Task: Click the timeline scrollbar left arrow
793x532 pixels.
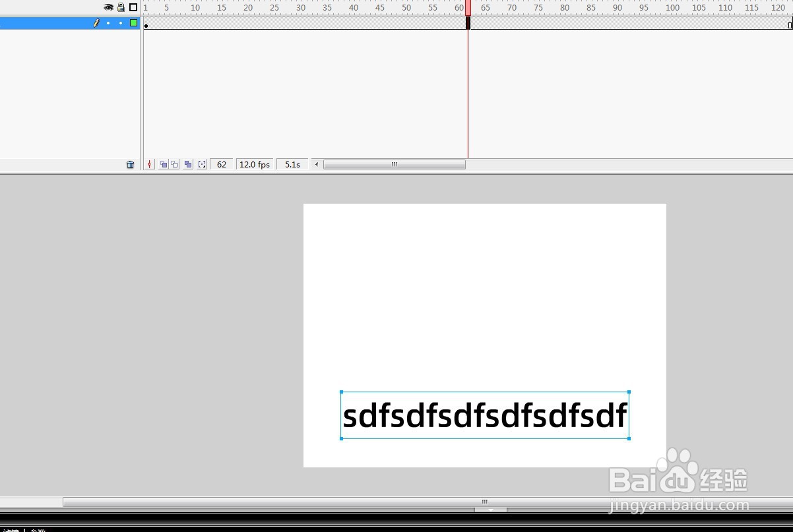Action: [317, 164]
